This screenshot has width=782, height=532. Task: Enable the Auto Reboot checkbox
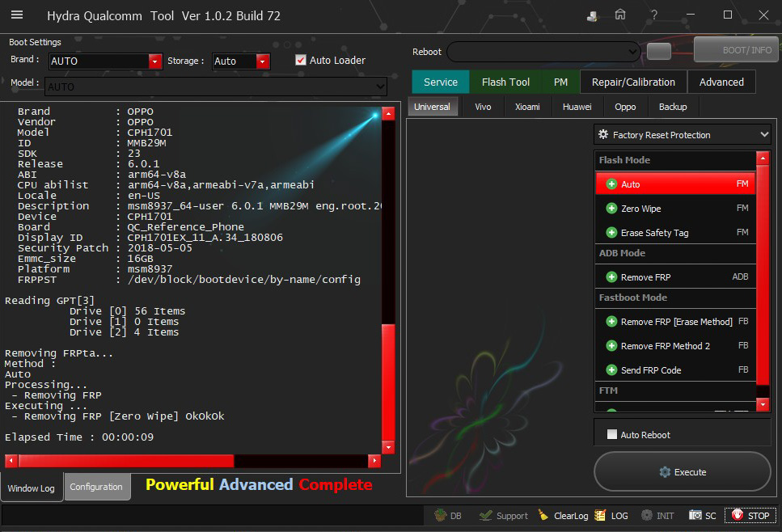(612, 435)
